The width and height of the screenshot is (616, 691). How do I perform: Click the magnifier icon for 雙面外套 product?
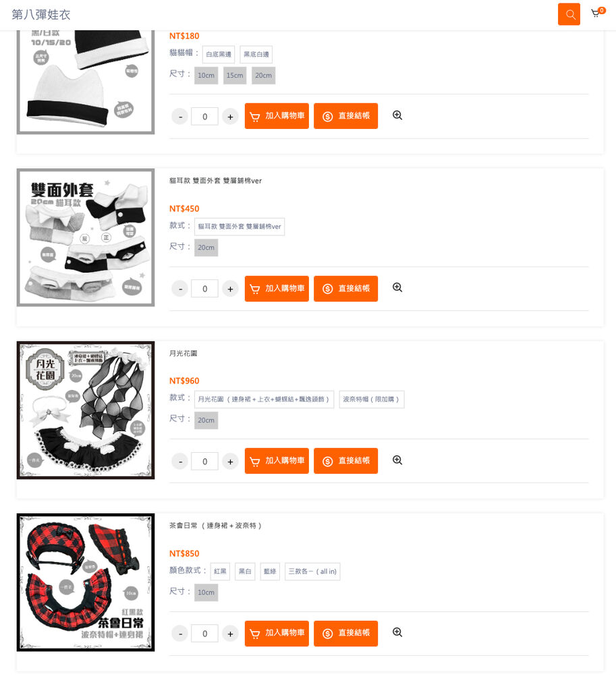coord(397,287)
